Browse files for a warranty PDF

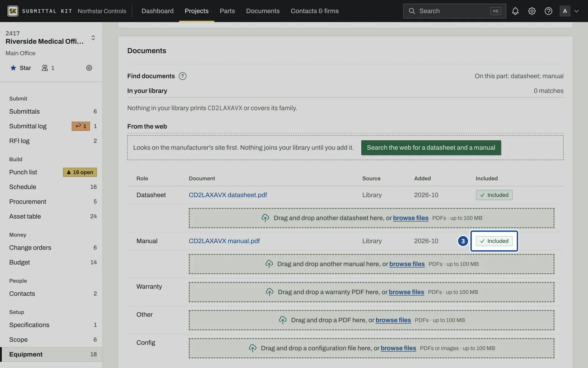point(406,292)
